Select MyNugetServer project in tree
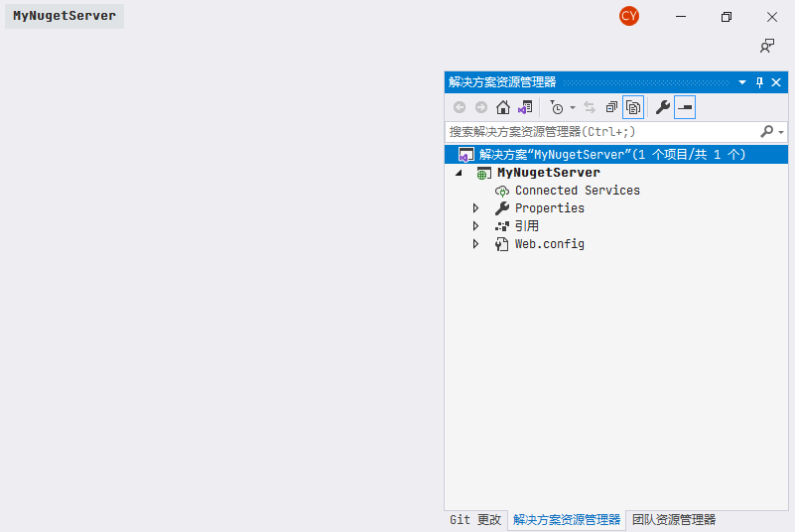The image size is (795, 532). (549, 173)
